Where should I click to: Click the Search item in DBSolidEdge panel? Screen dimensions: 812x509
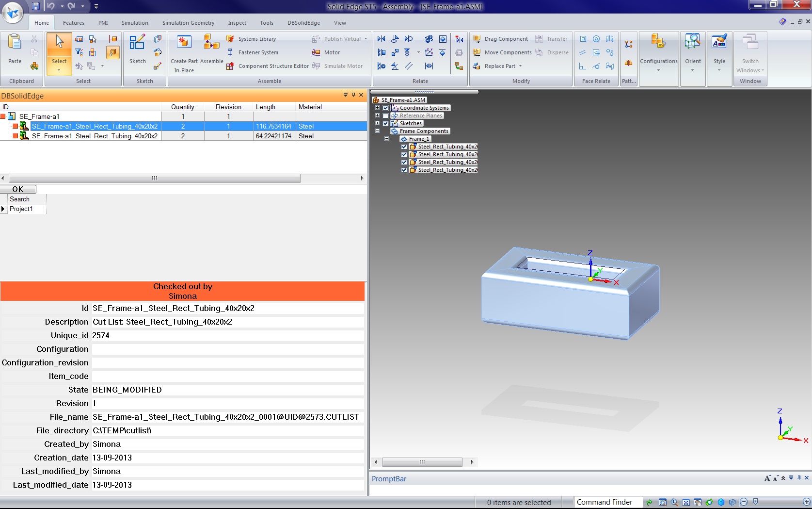pos(20,199)
